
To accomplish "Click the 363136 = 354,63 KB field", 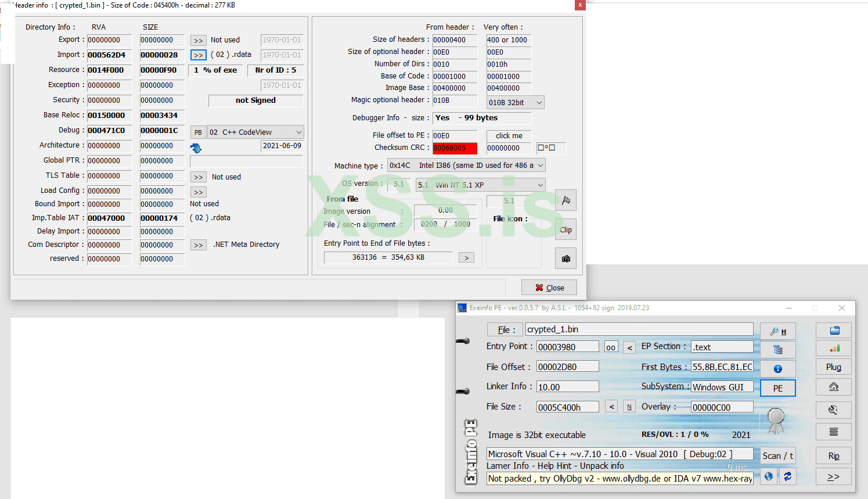I will 388,257.
